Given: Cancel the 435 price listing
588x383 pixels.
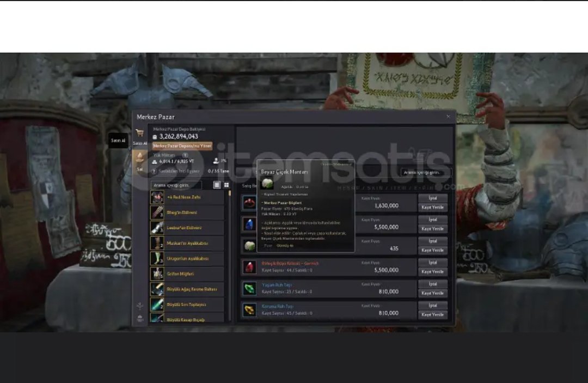Looking at the screenshot, I should coord(433,241).
